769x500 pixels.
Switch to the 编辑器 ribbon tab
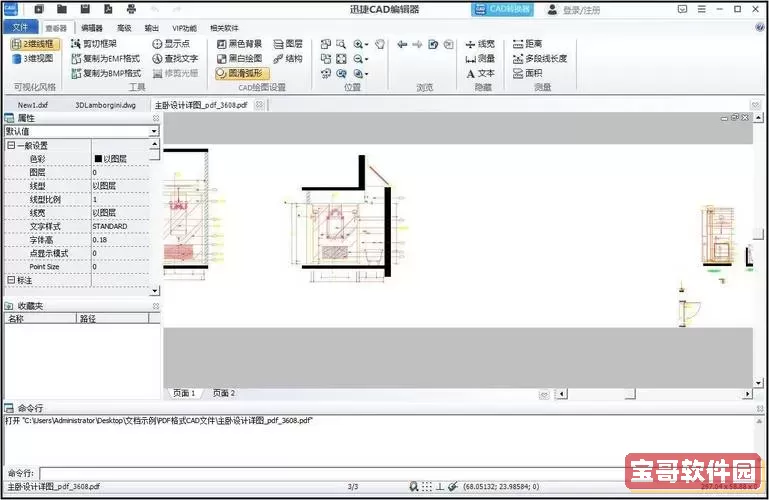point(92,28)
